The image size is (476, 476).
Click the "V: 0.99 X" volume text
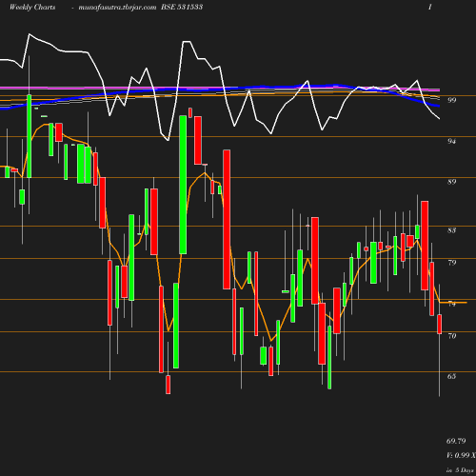pyautogui.click(x=461, y=455)
